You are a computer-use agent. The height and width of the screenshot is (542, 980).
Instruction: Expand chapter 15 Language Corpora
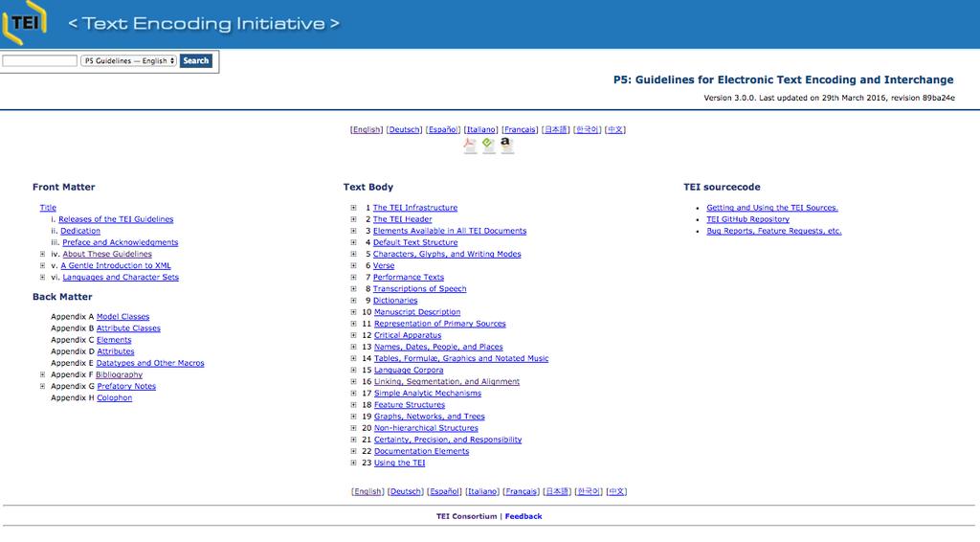pos(353,370)
